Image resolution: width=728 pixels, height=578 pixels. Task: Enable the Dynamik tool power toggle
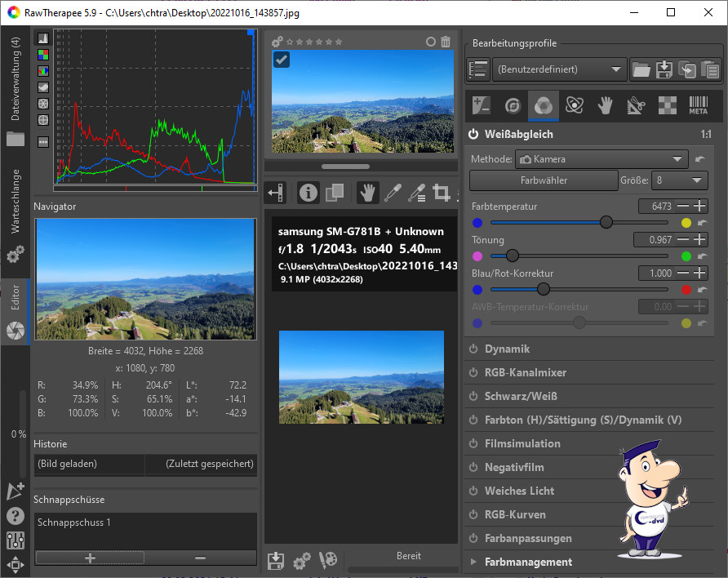click(x=473, y=349)
